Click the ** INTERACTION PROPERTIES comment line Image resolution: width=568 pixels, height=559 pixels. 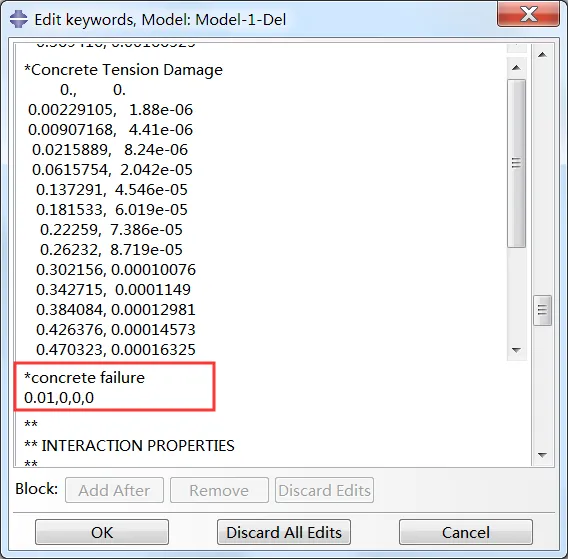129,446
